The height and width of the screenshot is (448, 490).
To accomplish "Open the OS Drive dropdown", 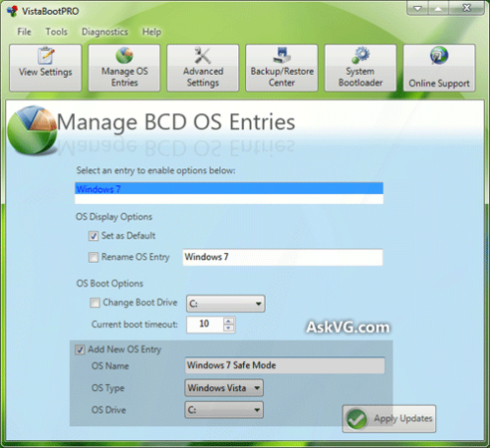I will click(224, 410).
